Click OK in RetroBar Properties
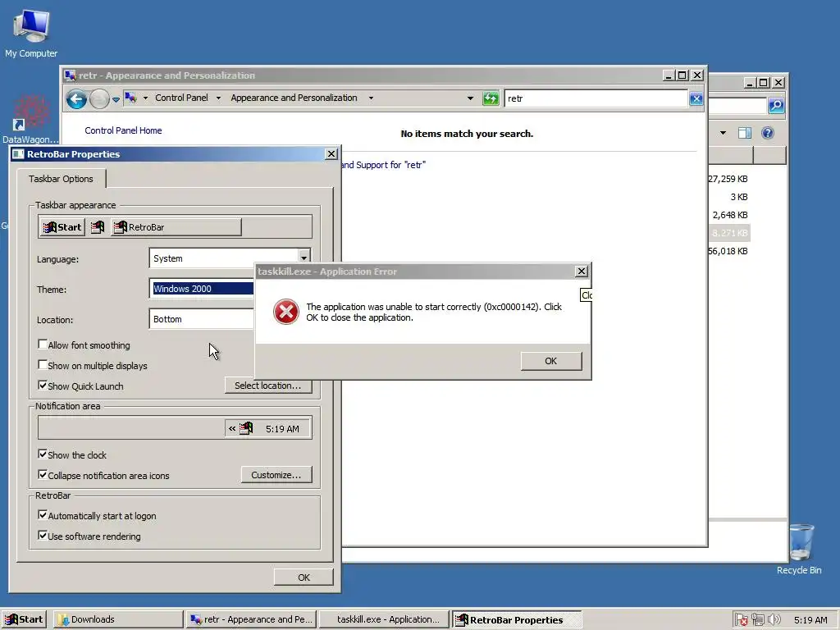The image size is (840, 630). 304,577
